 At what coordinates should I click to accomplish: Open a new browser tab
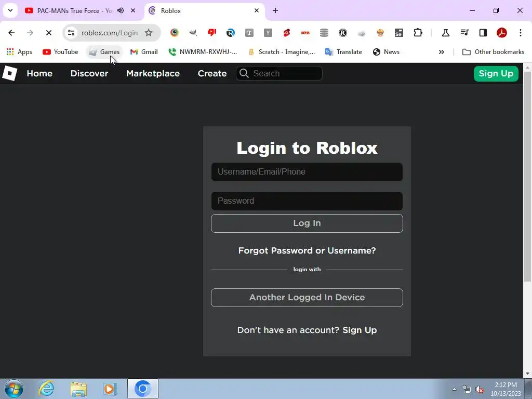point(275,10)
